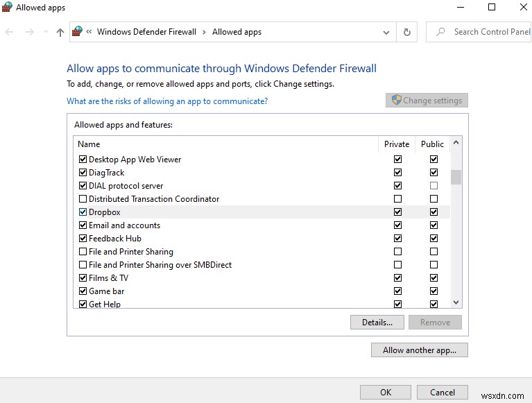
Task: Select the Dropbox row text
Action: pyautogui.click(x=105, y=212)
